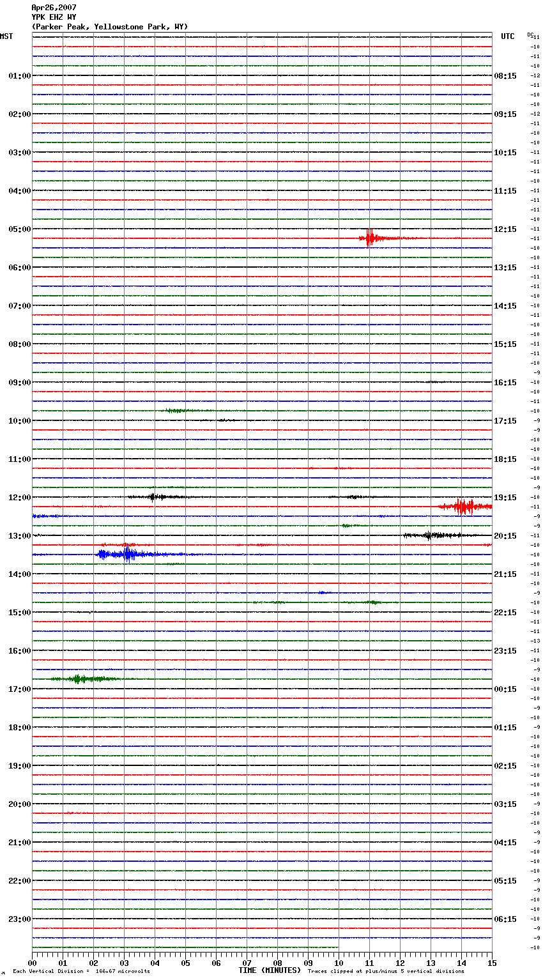Click the 12 minute tick label
This screenshot has height=980, width=543.
pyautogui.click(x=400, y=963)
